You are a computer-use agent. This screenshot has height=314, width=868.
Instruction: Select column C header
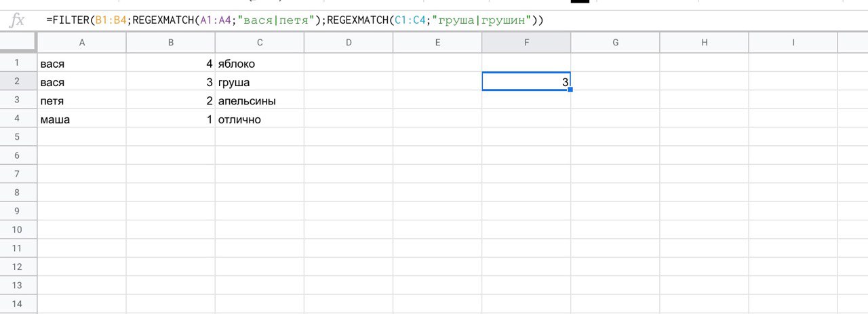tap(260, 43)
